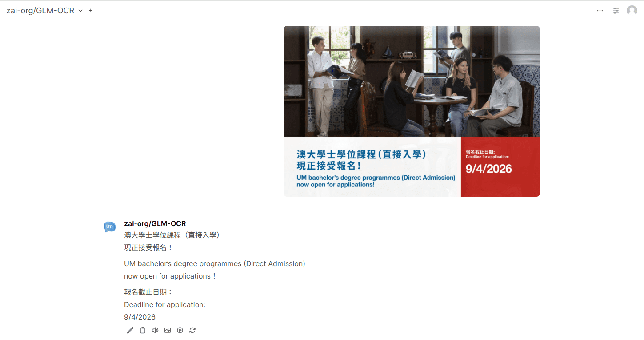Regenerate the response with the refresh arrows

click(x=192, y=330)
